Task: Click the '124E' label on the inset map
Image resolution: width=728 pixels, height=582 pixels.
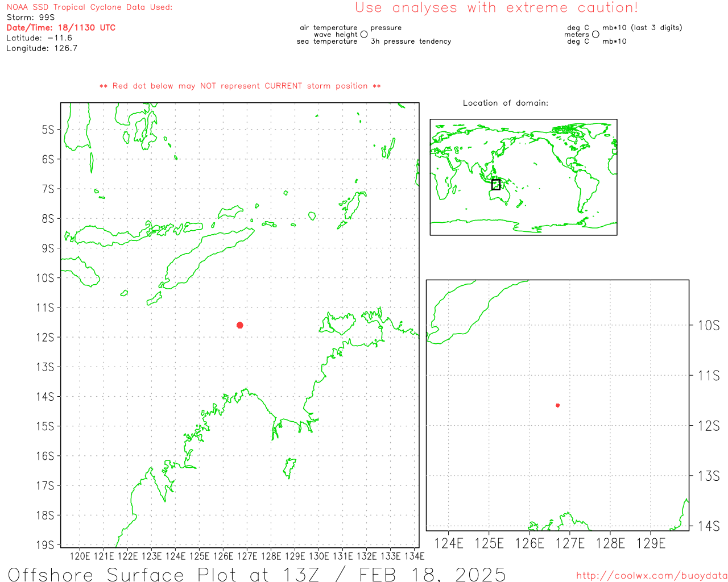Action: coord(449,543)
